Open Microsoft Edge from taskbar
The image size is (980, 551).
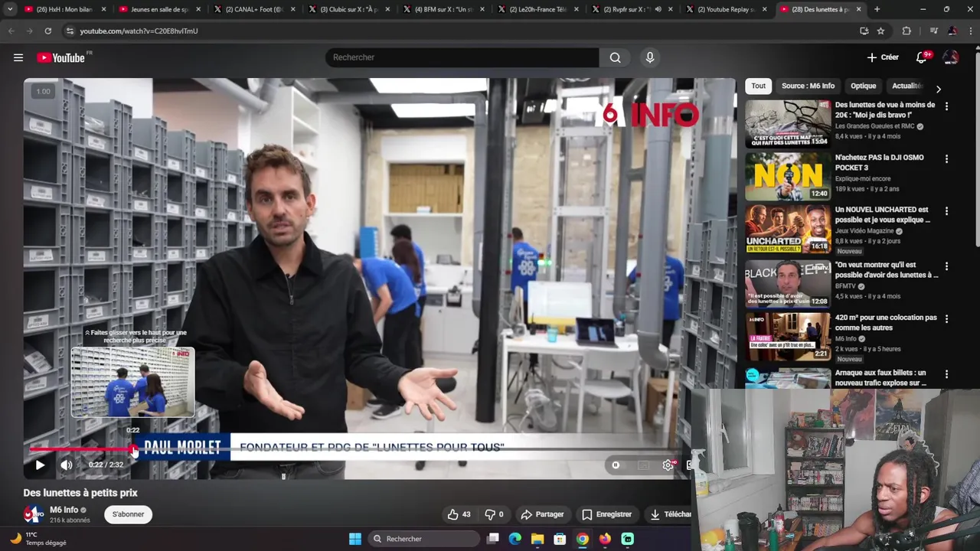click(515, 539)
